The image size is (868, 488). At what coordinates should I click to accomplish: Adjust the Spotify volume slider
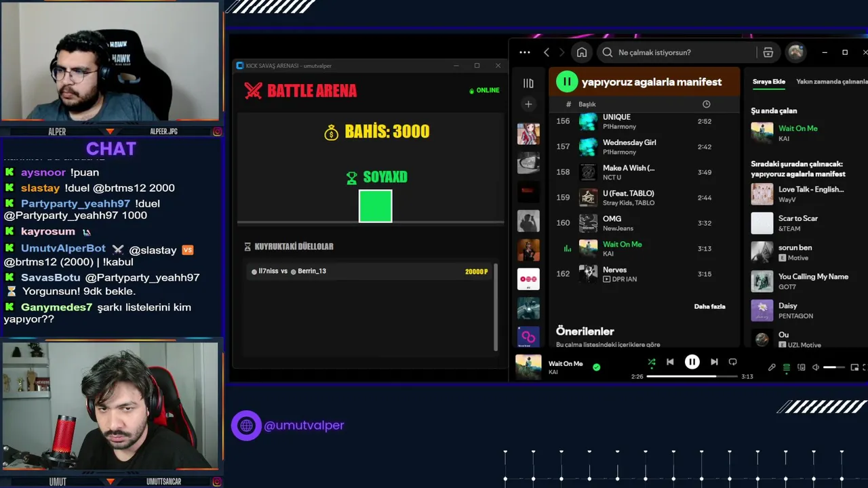pyautogui.click(x=834, y=367)
